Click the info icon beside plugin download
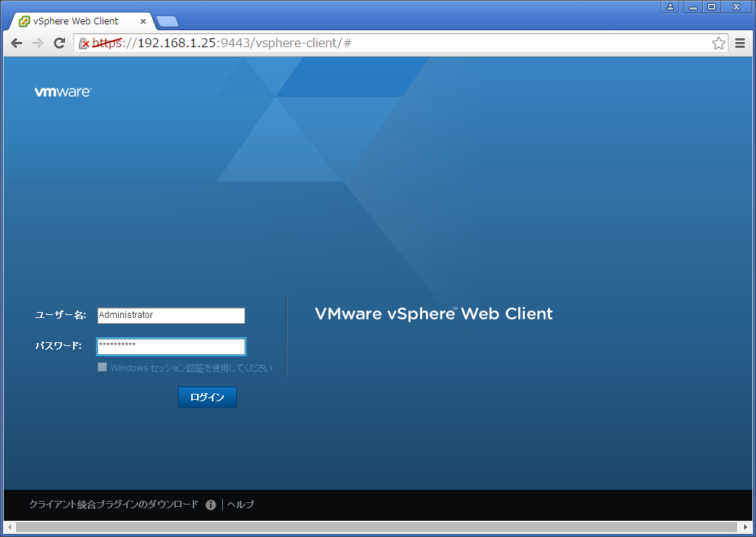 point(210,505)
